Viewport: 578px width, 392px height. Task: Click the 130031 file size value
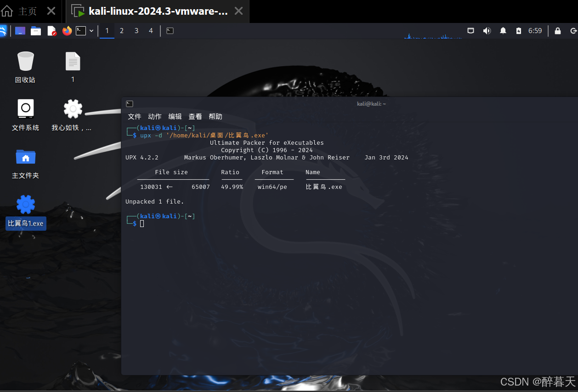[151, 187]
